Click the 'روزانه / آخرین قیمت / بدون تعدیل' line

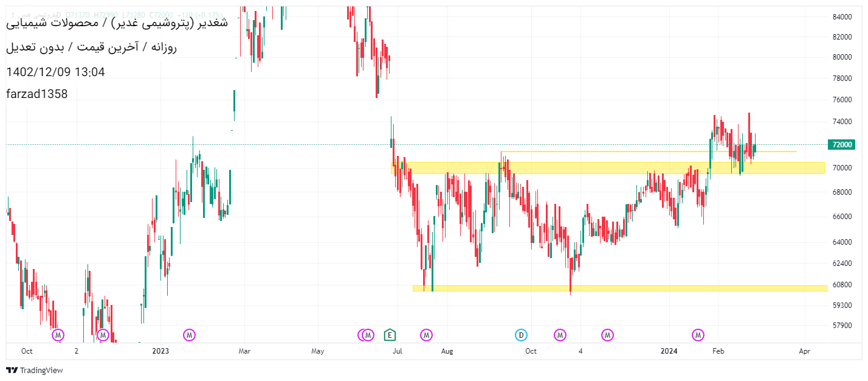click(x=91, y=47)
